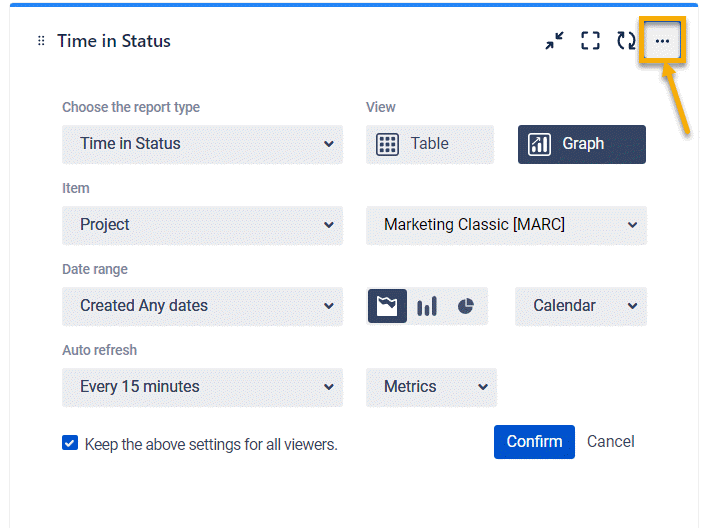
Task: Switch to Graph view
Action: click(581, 144)
